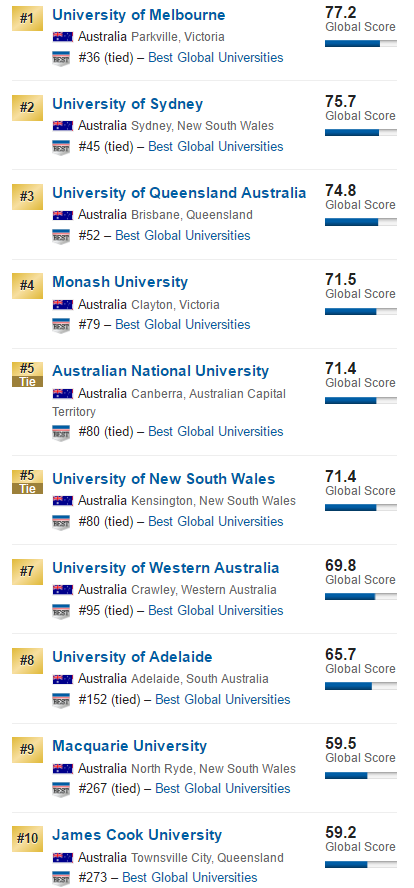Click the #5 Tie badge for Australian National University
Viewport: 414px width, 888px height.
point(27,374)
